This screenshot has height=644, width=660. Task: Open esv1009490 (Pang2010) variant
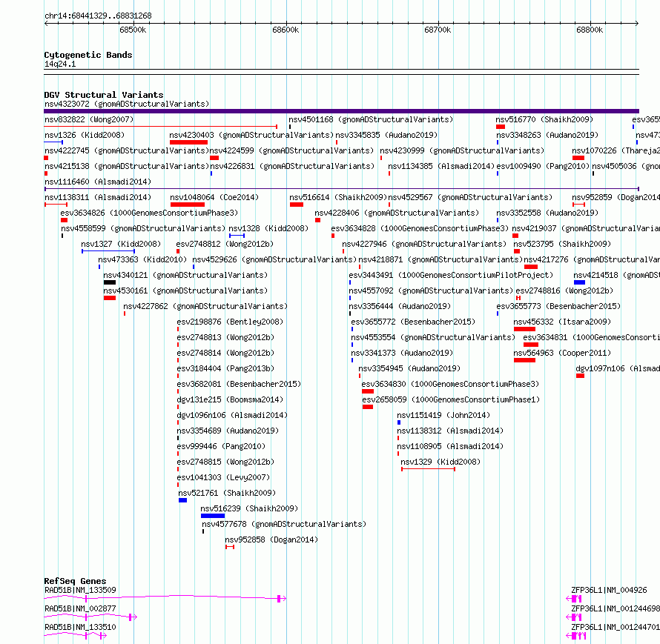(543, 166)
